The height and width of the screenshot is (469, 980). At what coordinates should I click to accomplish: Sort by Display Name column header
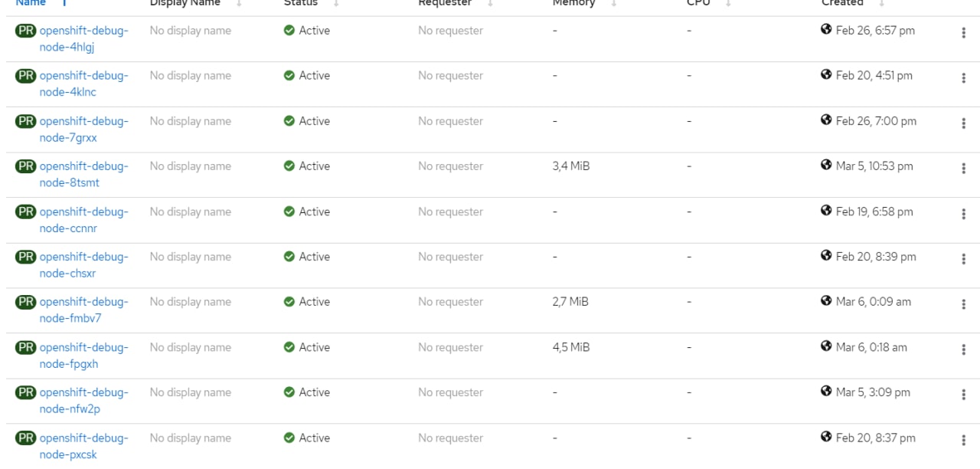click(x=185, y=3)
